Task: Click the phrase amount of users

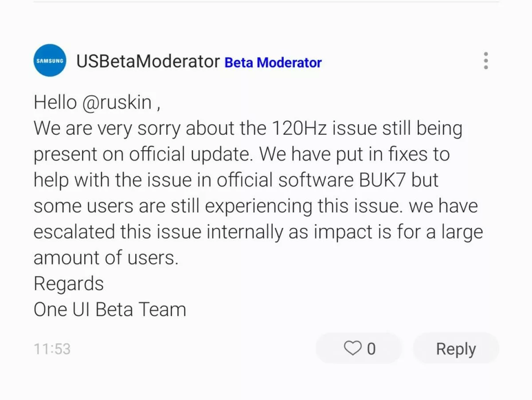Action: coord(106,258)
